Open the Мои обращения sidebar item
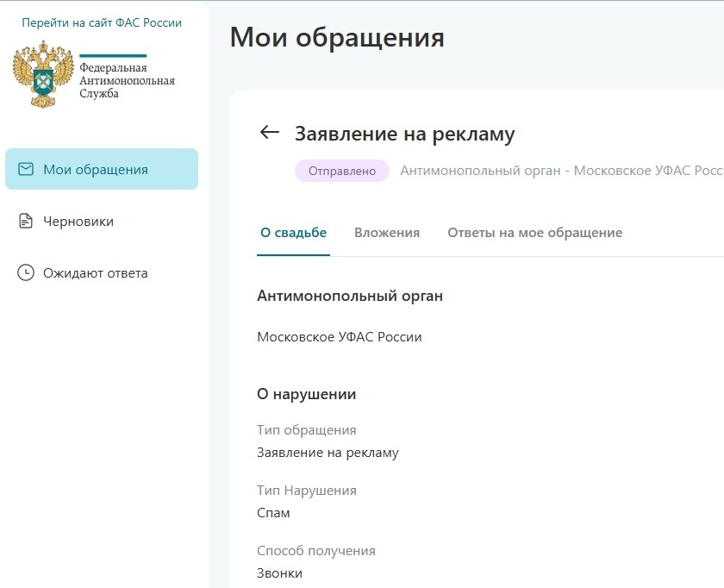Image resolution: width=724 pixels, height=588 pixels. [x=102, y=169]
